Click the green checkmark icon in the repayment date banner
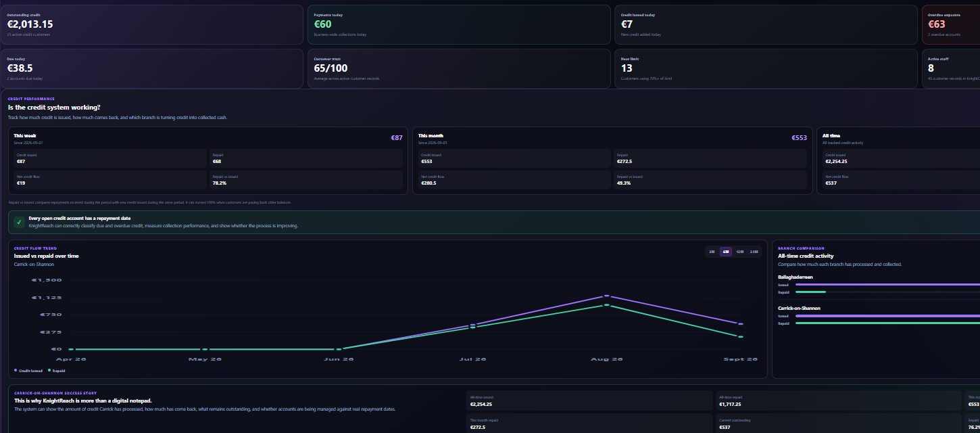 (x=20, y=222)
